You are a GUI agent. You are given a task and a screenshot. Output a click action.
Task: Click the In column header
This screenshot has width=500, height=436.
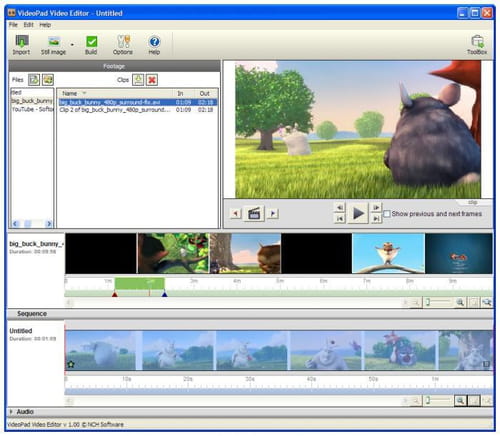point(183,93)
